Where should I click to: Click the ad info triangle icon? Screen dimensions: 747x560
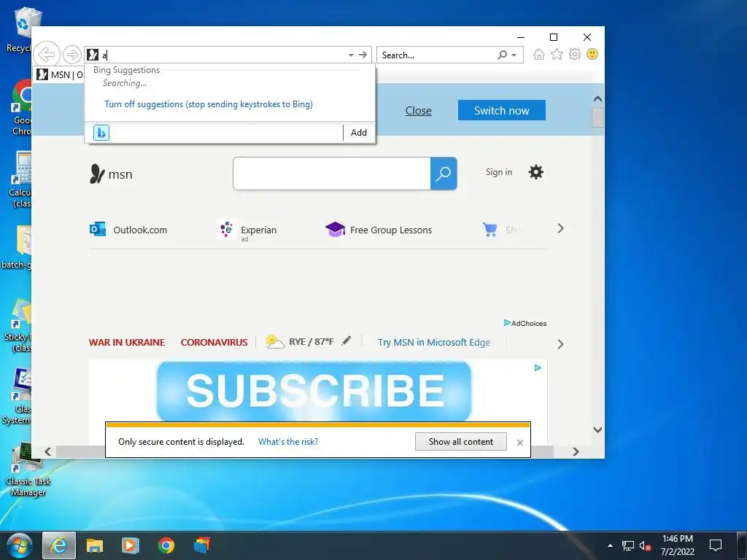click(538, 367)
